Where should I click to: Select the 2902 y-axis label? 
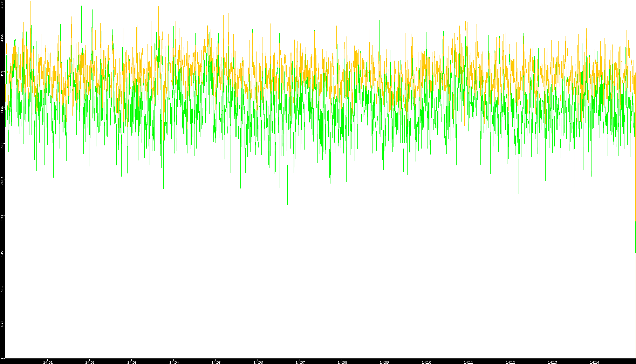click(x=2, y=145)
